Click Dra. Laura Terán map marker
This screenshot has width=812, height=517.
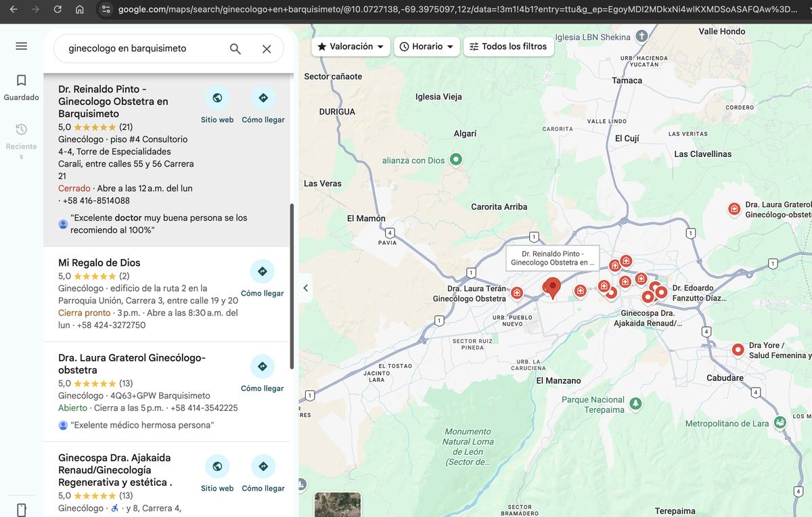[x=517, y=292]
